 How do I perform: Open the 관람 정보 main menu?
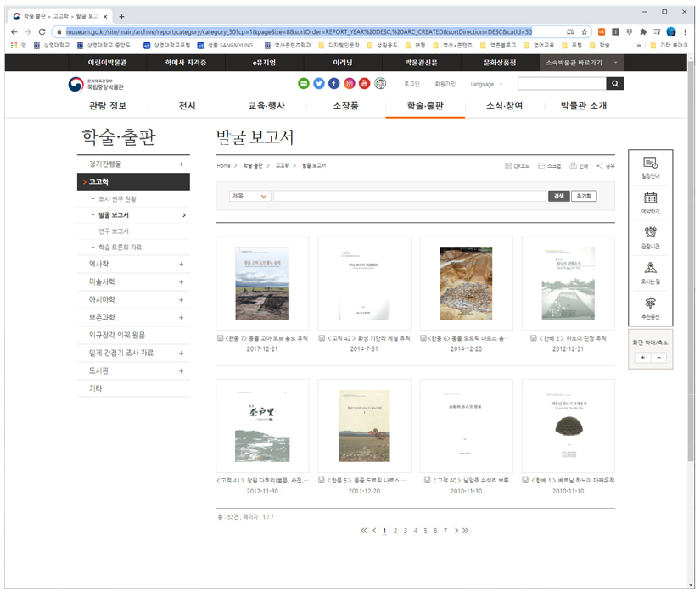click(108, 106)
